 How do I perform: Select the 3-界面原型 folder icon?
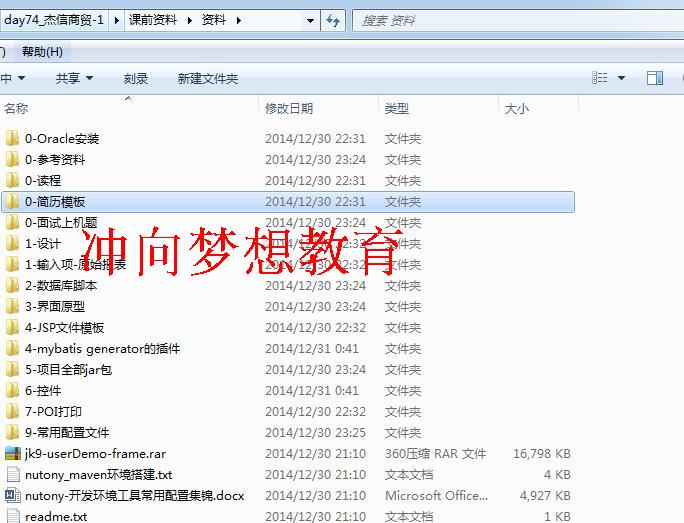(13, 307)
